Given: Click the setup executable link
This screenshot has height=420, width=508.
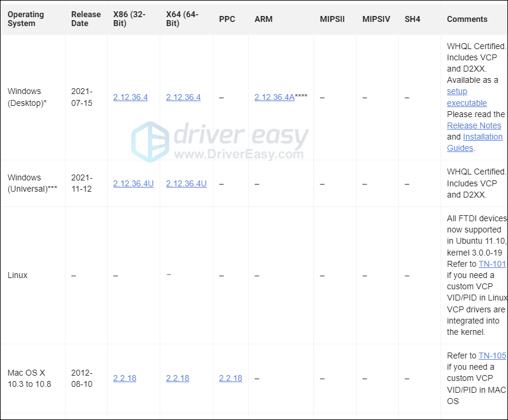Looking at the screenshot, I should (x=466, y=97).
